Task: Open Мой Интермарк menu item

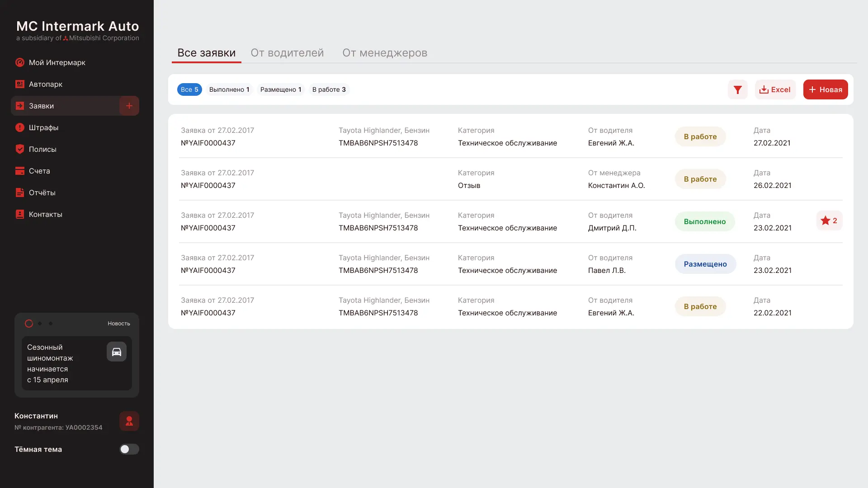Action: pyautogui.click(x=75, y=62)
